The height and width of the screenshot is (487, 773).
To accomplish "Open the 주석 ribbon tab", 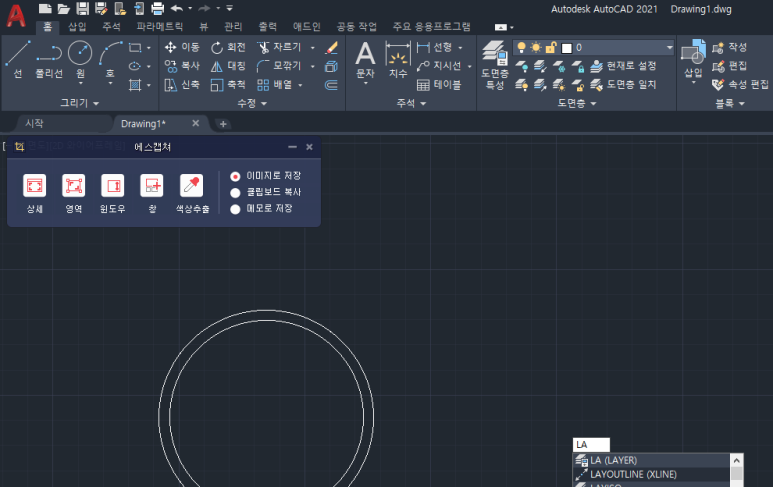I will pyautogui.click(x=111, y=27).
